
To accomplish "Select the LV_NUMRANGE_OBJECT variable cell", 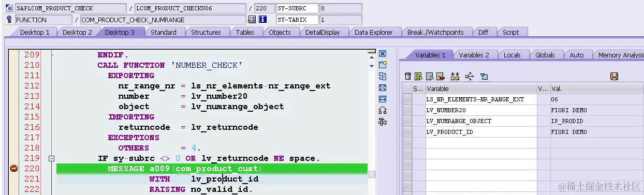I will pos(481,121).
